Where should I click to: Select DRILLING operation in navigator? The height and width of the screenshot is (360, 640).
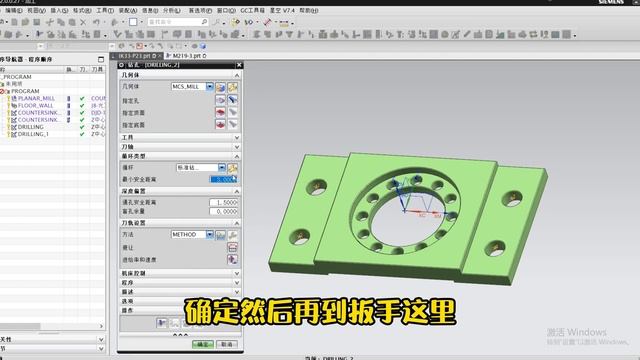tap(31, 127)
